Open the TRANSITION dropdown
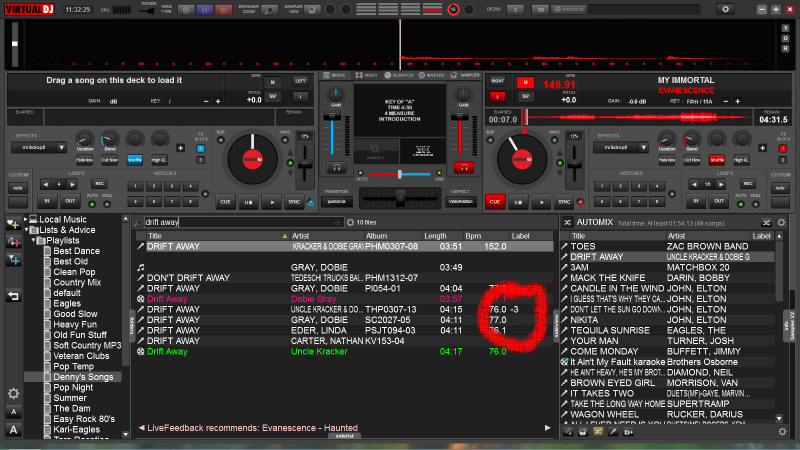The height and width of the screenshot is (450, 800). click(x=337, y=202)
